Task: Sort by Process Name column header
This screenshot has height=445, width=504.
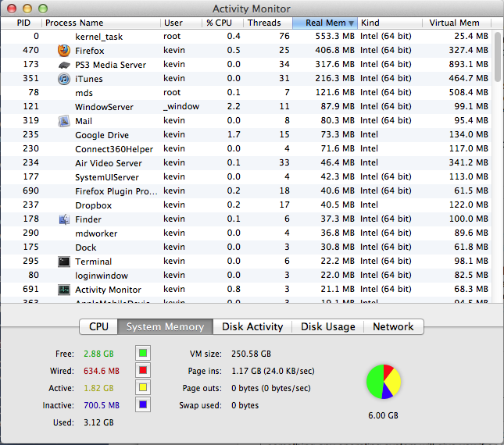Action: click(101, 23)
